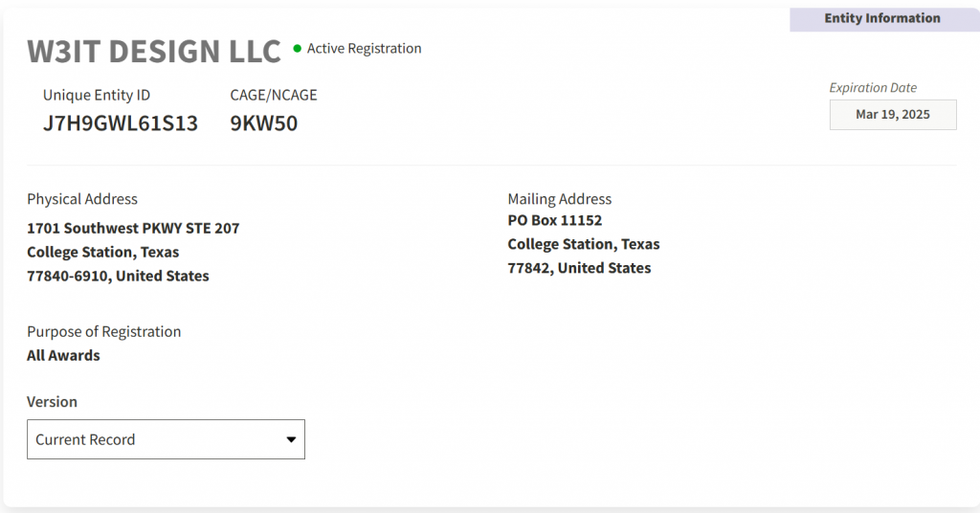The width and height of the screenshot is (980, 513).
Task: Click the Unique Entity ID value J7H9GWL61S13
Action: [x=121, y=123]
